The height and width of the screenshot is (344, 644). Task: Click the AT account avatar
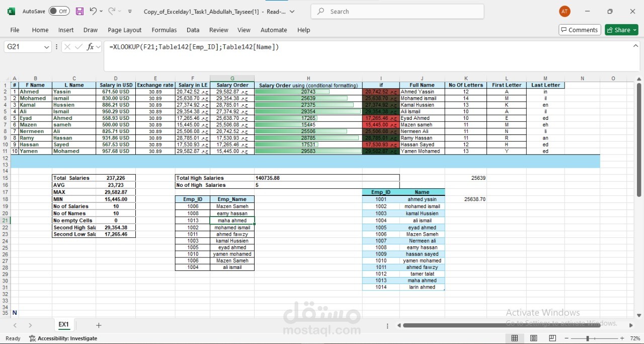point(565,11)
